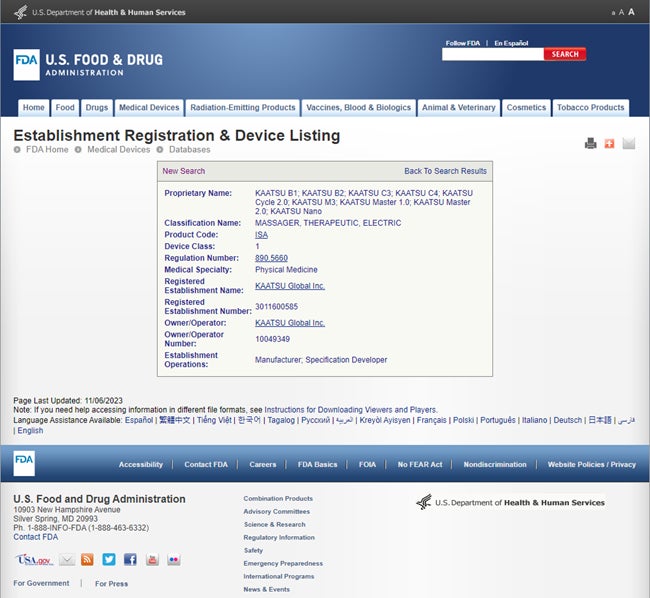Open regulation number 890.5660 link

(x=271, y=258)
